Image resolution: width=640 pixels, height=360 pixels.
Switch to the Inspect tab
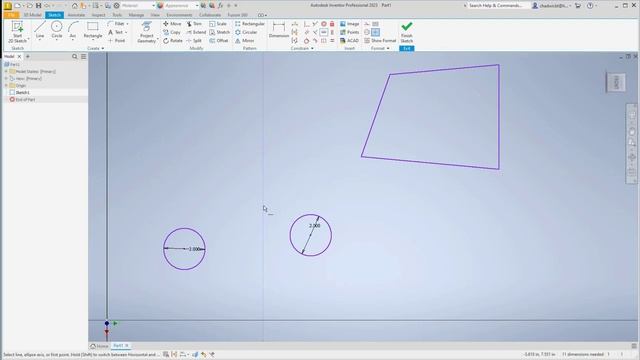coord(98,15)
